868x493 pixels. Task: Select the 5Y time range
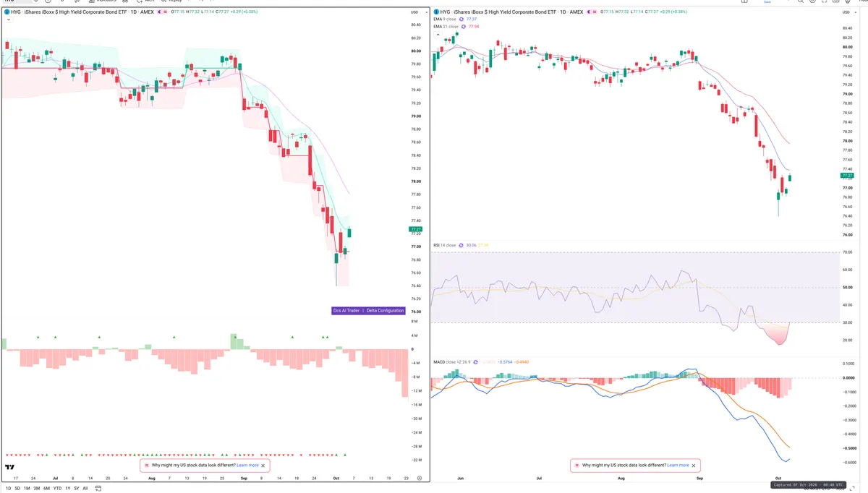pyautogui.click(x=77, y=489)
